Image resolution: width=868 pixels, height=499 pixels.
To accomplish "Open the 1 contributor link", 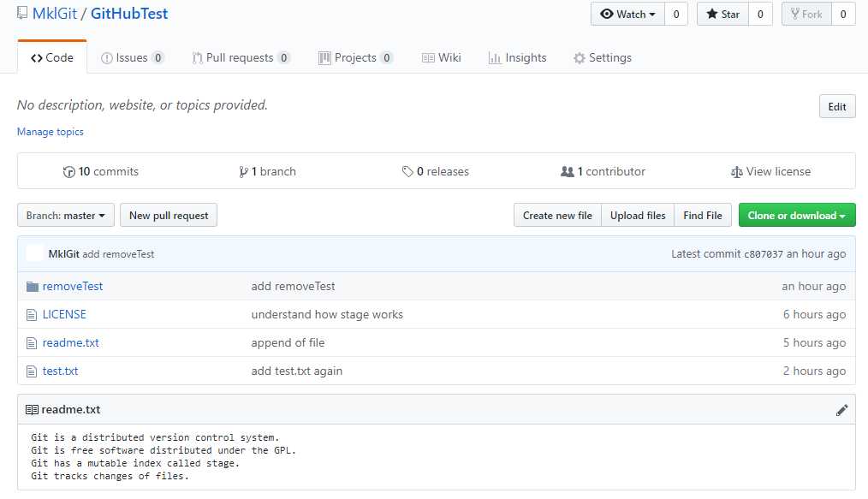I will pos(603,171).
